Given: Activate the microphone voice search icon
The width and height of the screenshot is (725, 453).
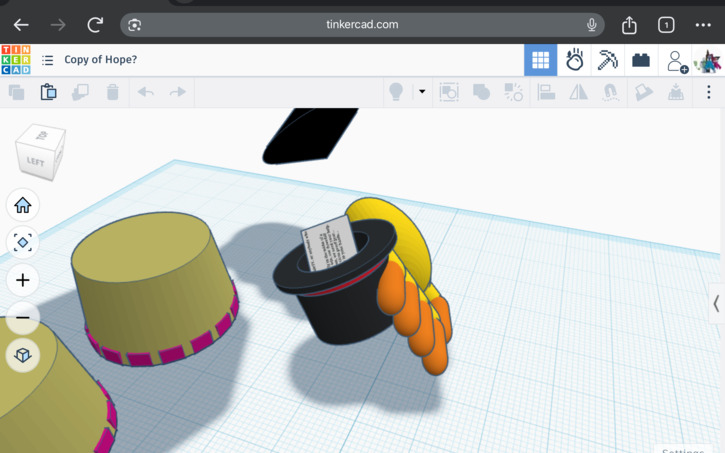Looking at the screenshot, I should tap(591, 25).
